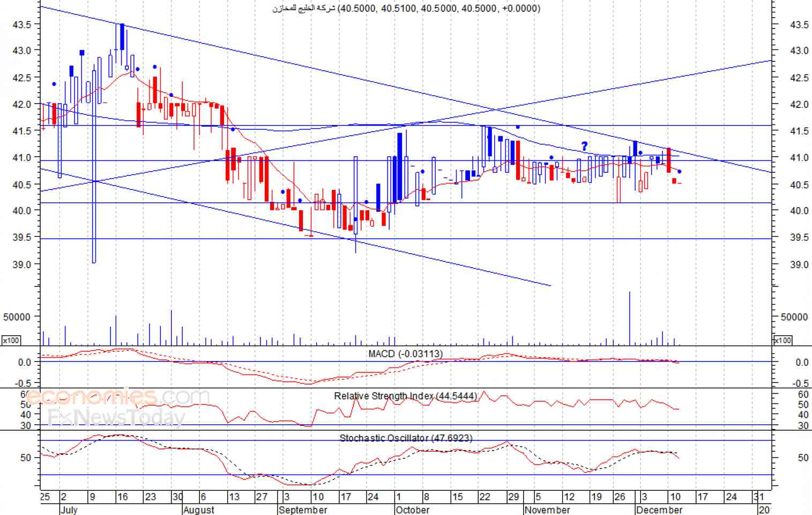The image size is (812, 515).
Task: Click date label 22 in October
Action: pos(485,497)
